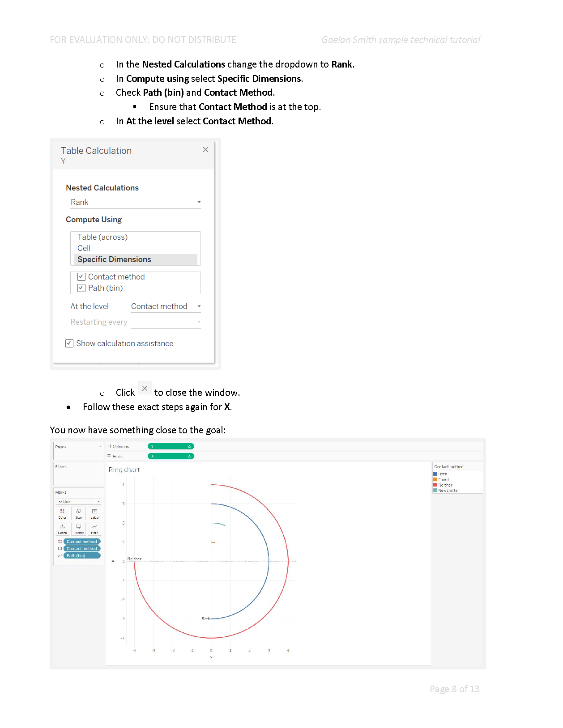This screenshot has width=563, height=728.
Task: Click the Rows shelf icon
Action: pos(109,456)
